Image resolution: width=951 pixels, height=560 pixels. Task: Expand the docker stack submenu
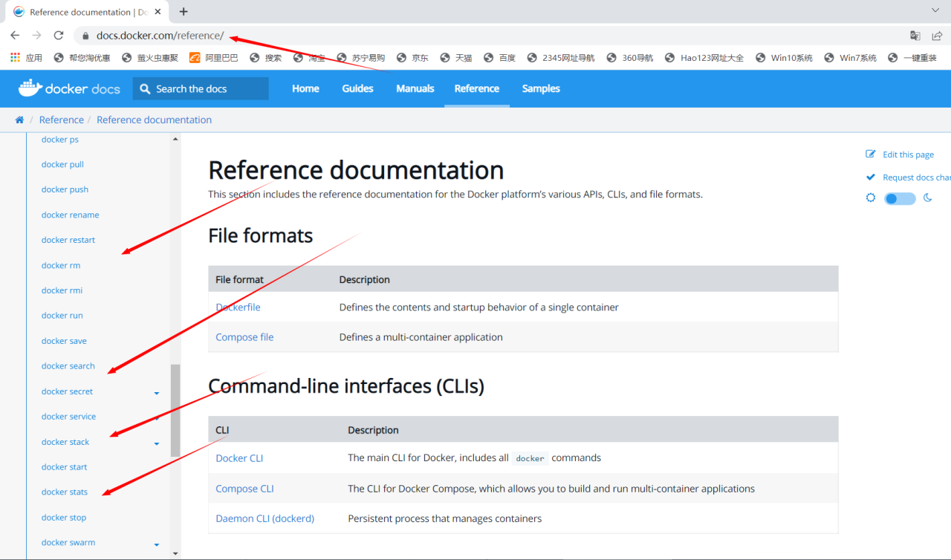point(157,443)
